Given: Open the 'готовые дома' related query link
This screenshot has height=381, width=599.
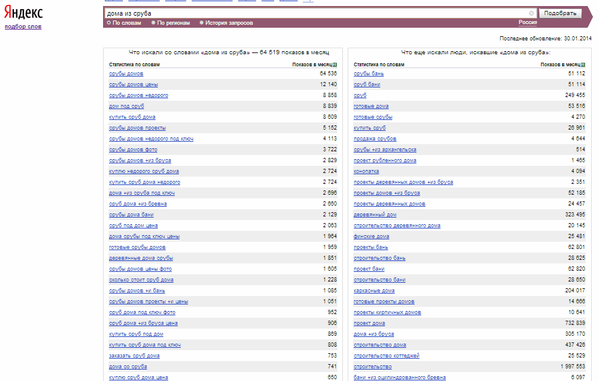Looking at the screenshot, I should [371, 106].
